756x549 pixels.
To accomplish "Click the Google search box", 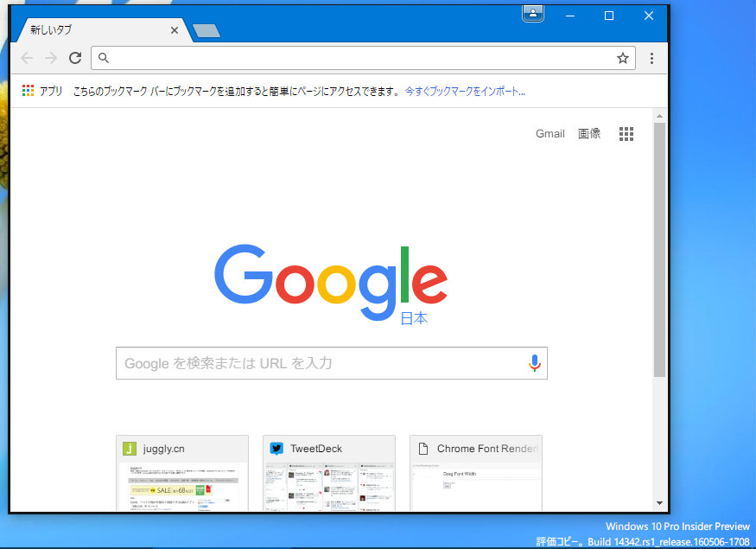I will coord(331,363).
